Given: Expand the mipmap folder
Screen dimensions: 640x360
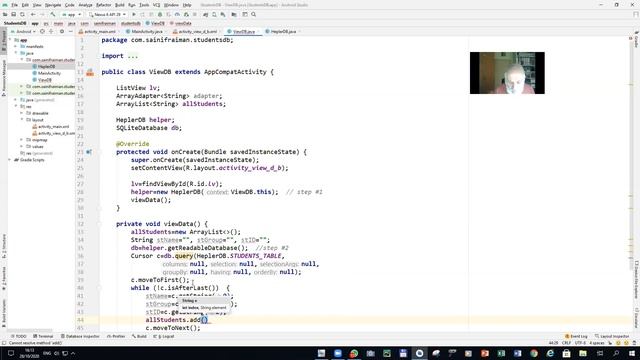Looking at the screenshot, I should (22, 140).
